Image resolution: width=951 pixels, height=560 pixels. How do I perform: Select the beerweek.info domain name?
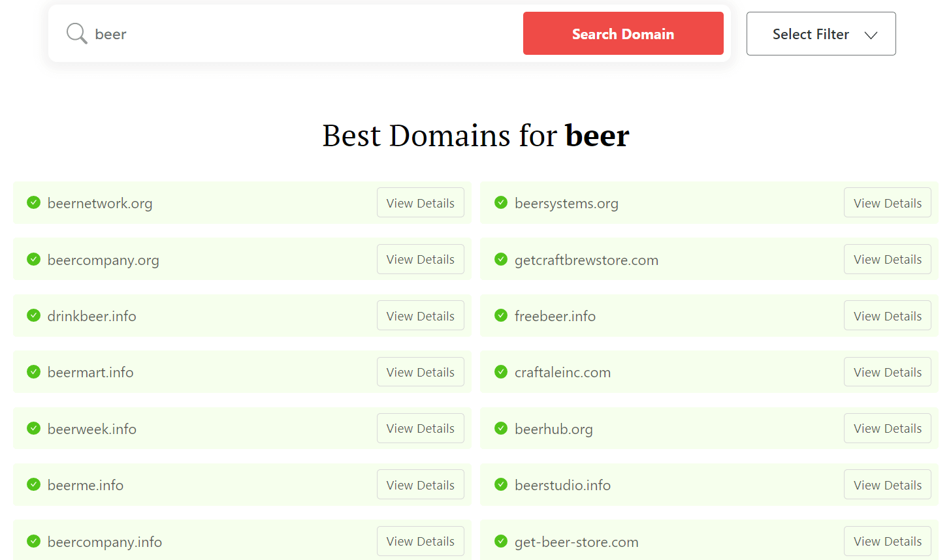pyautogui.click(x=92, y=429)
